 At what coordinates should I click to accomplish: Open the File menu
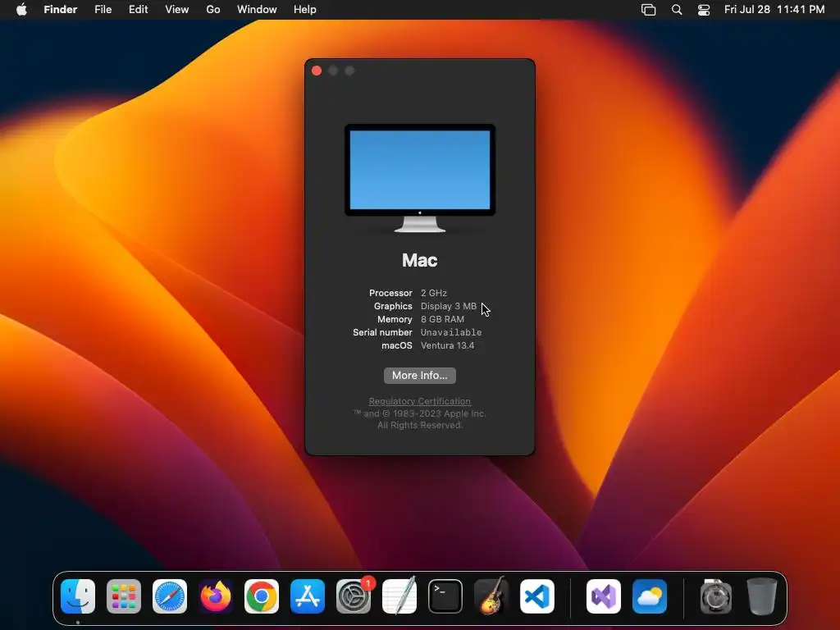pyautogui.click(x=103, y=10)
